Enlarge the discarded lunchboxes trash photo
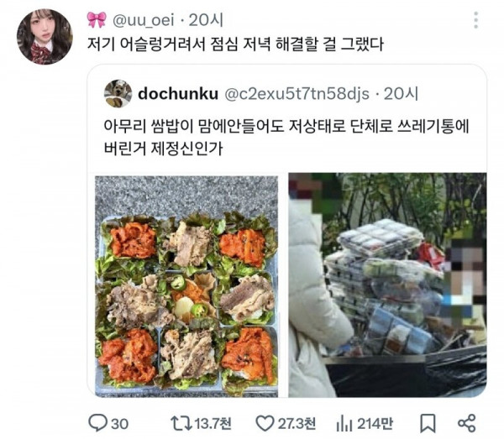504x439 pixels. click(387, 285)
